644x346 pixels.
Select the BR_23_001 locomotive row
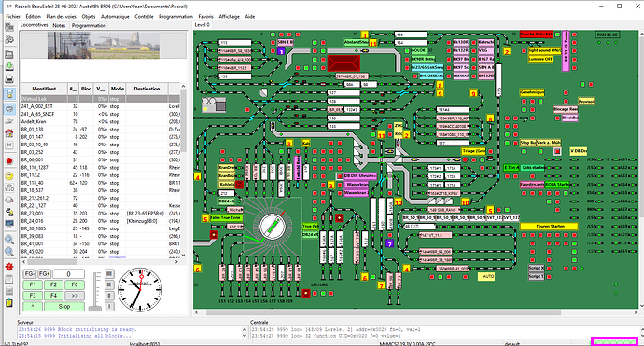pos(100,214)
